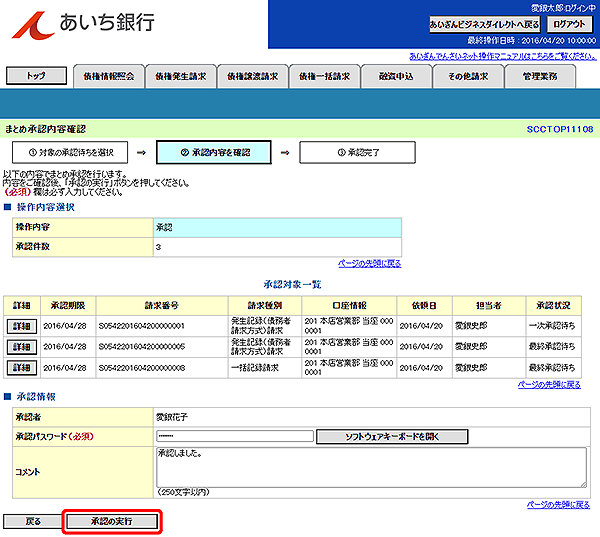Click the 請求種別 column header

click(x=265, y=305)
